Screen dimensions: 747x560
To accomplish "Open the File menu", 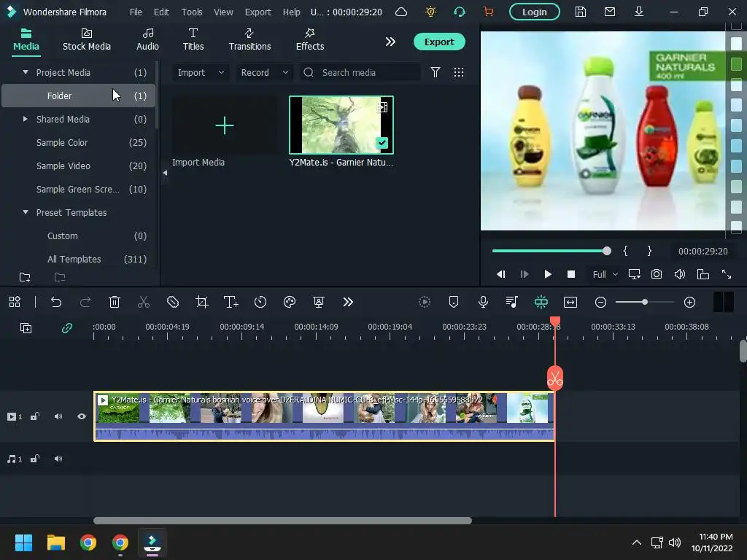I will pos(136,12).
